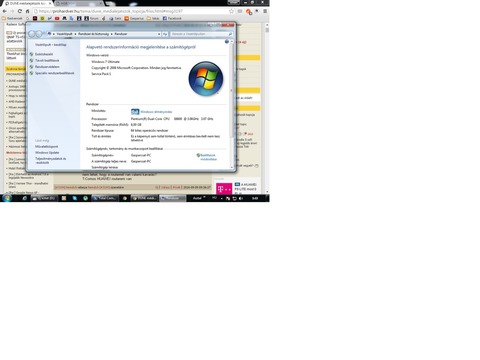Click the browser page vertical scrollbar

(267, 108)
